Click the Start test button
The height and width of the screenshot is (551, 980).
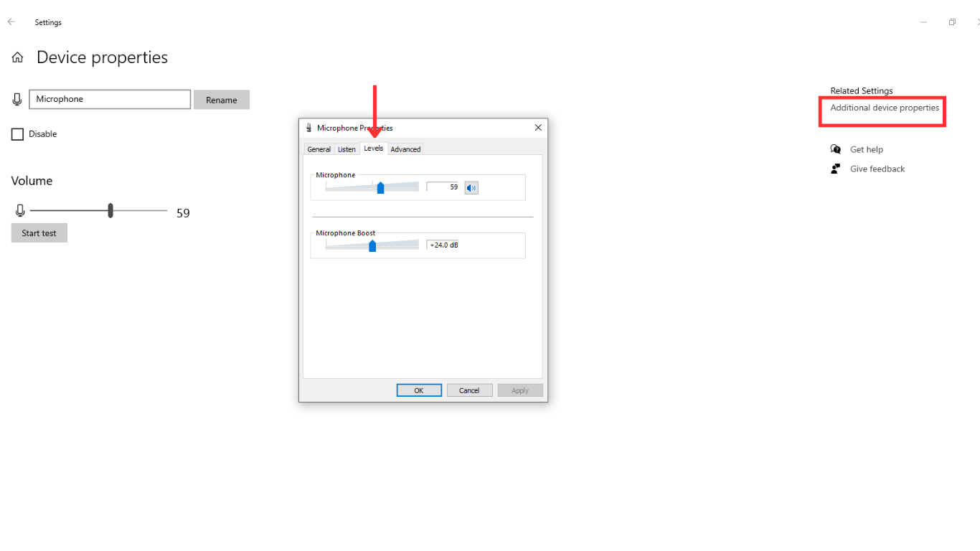39,233
